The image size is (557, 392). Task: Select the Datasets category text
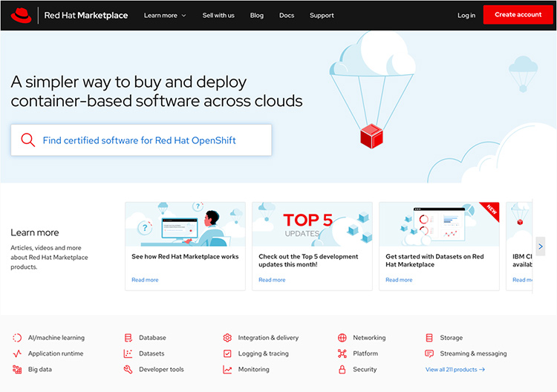pyautogui.click(x=152, y=353)
